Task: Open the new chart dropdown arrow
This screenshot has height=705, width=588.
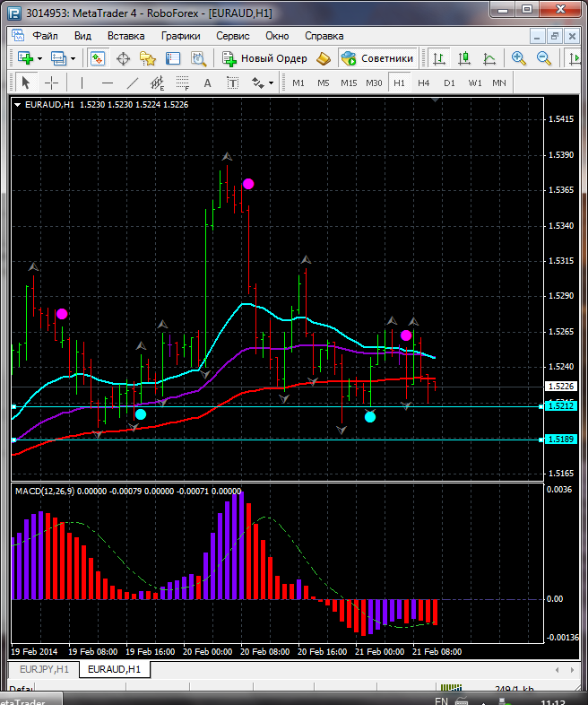Action: click(x=41, y=58)
